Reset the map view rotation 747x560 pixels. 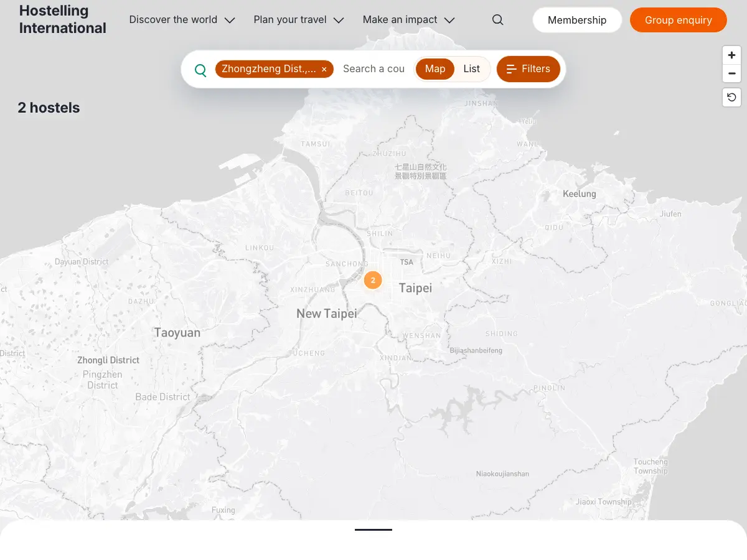731,97
